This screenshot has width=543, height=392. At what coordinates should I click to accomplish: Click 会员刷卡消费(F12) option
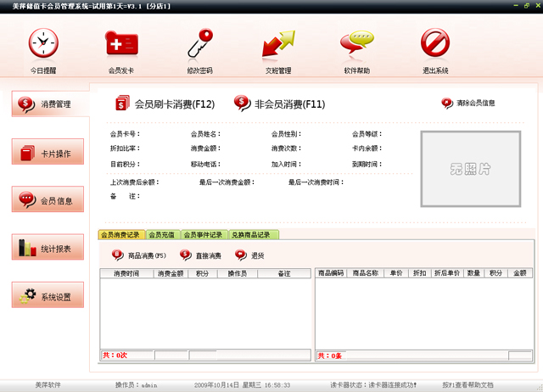tap(165, 104)
